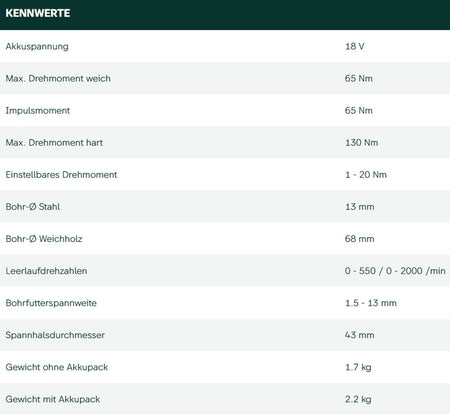Click the 1.5 - 13 mm value
Image resolution: width=450 pixels, height=414 pixels.
pyautogui.click(x=371, y=303)
